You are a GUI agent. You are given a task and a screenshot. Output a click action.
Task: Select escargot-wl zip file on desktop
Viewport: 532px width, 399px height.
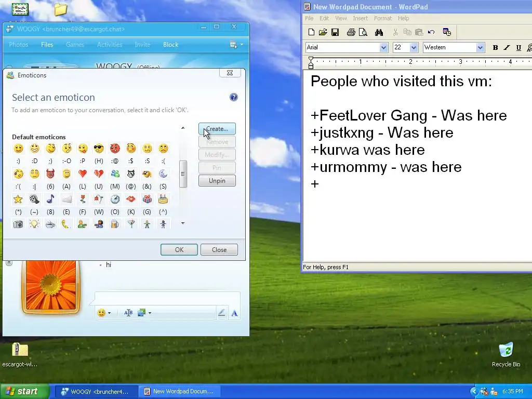point(20,354)
